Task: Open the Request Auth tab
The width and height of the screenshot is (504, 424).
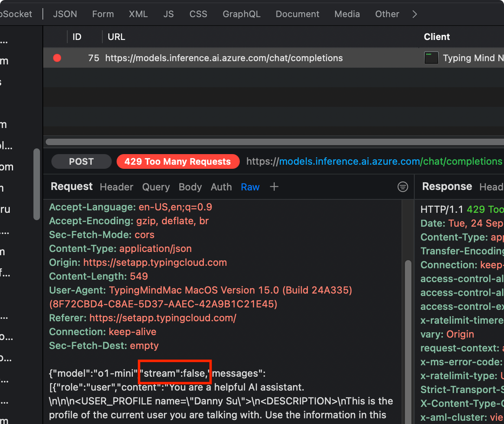Action: (x=221, y=187)
